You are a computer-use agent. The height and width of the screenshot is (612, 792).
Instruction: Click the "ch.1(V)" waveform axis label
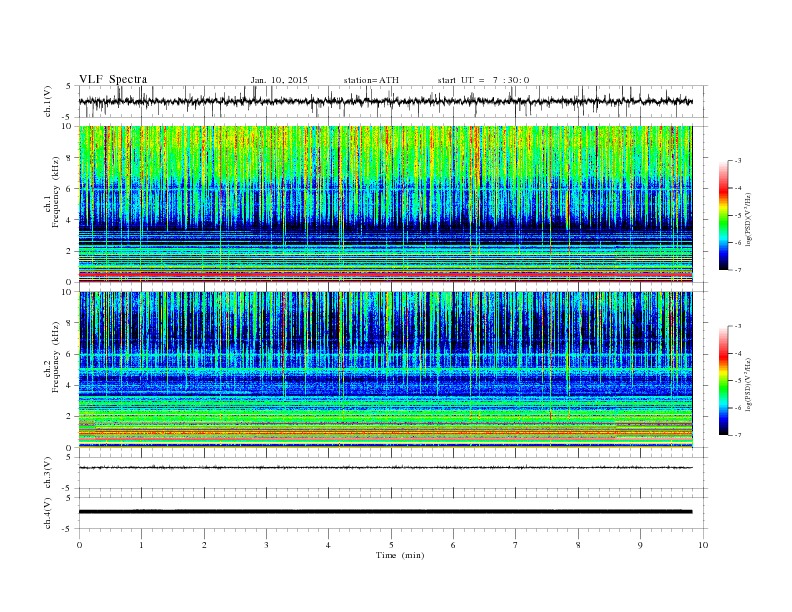[x=48, y=101]
